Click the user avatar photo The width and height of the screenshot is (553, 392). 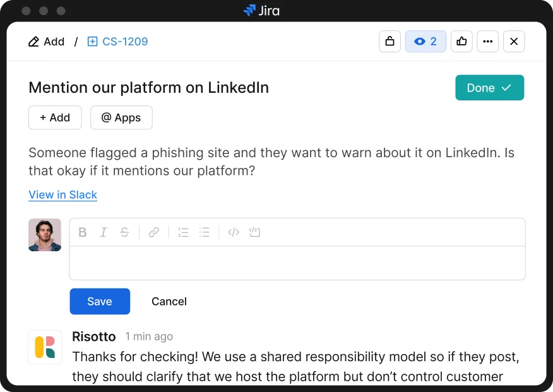[45, 235]
